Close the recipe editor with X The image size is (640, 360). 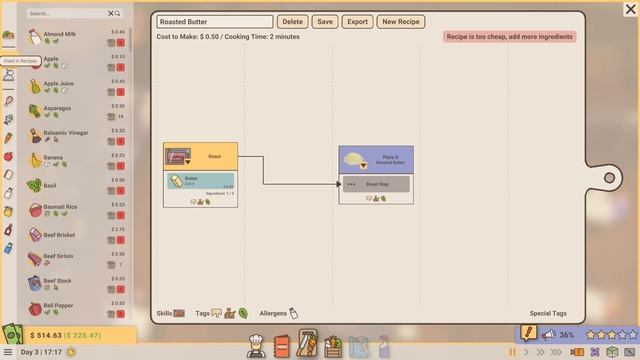631,9
